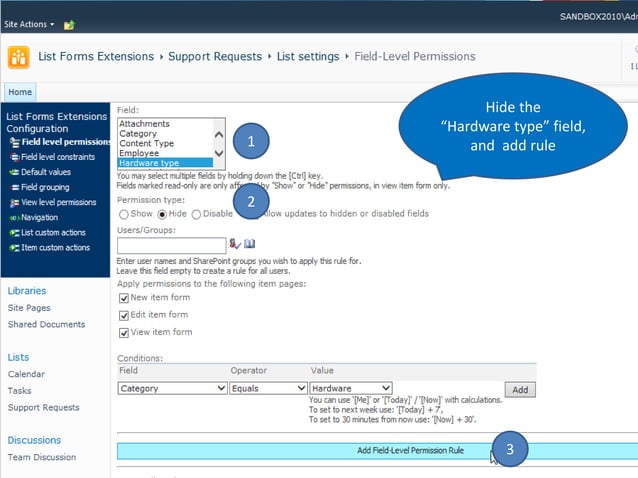This screenshot has width=638, height=478.
Task: Select the Show permission radio button
Action: coord(124,213)
